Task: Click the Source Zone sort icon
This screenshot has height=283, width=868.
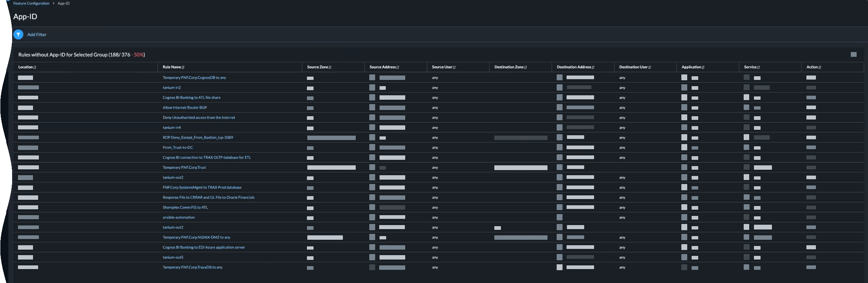Action: click(x=330, y=67)
